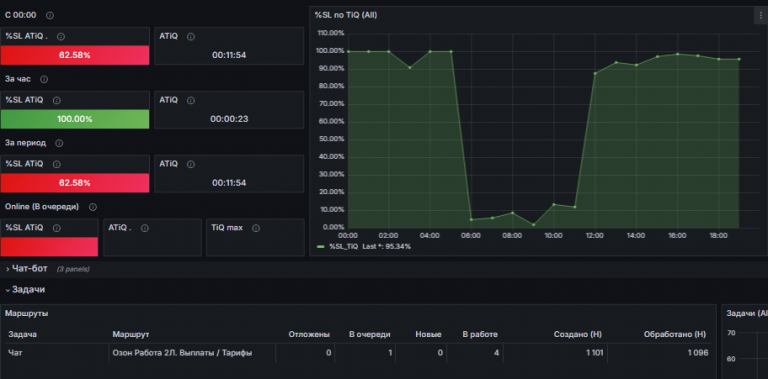Click info icon on ATiQ . panel under Online
The width and height of the screenshot is (768, 379).
pos(144,228)
